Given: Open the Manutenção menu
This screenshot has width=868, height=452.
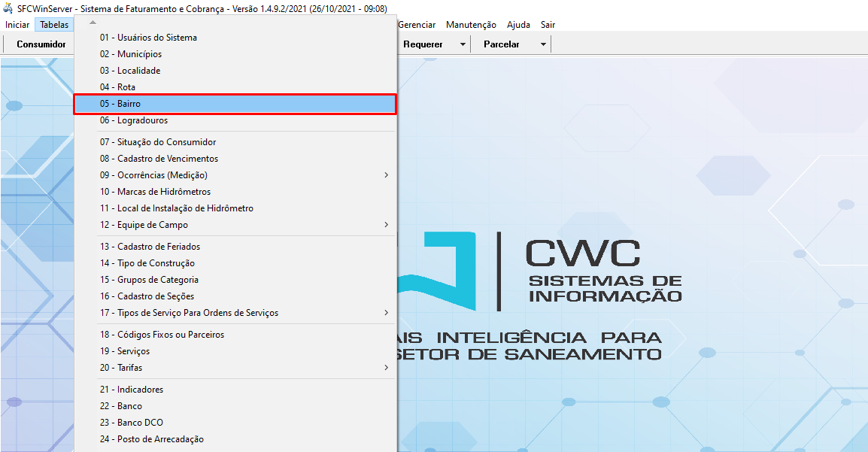Looking at the screenshot, I should 471,25.
